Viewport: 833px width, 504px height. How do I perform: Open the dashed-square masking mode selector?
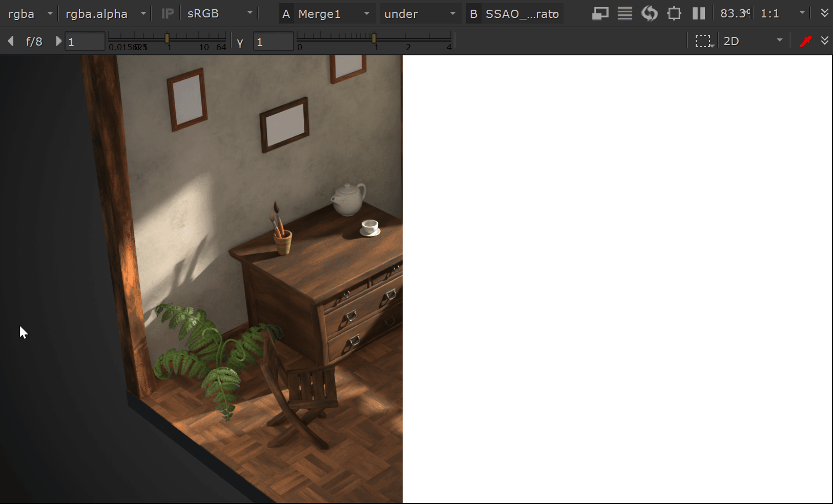point(704,41)
